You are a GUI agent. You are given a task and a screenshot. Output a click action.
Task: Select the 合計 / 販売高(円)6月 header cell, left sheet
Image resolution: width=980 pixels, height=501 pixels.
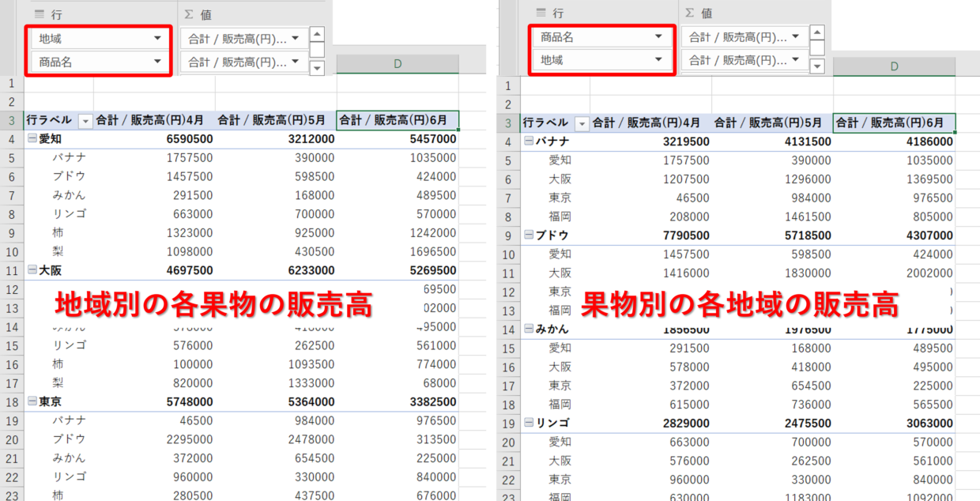tap(398, 121)
